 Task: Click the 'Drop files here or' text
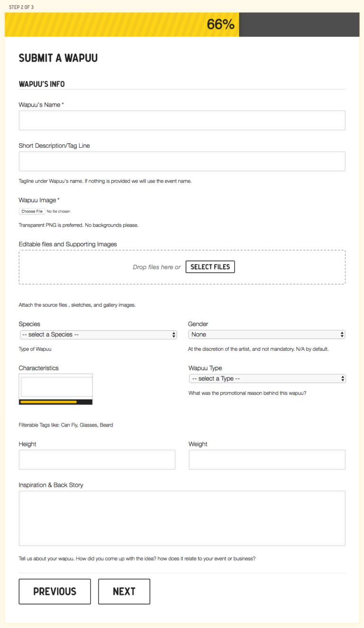156,267
